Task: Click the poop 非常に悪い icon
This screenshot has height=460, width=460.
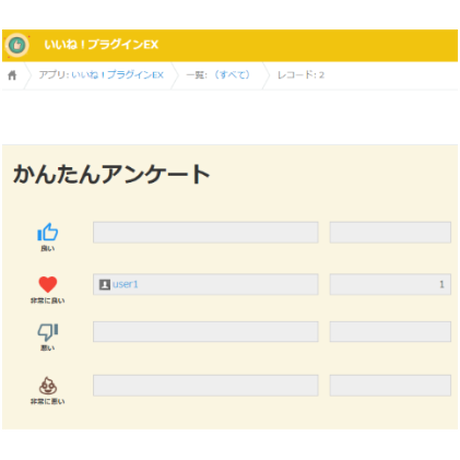Action: click(x=48, y=386)
